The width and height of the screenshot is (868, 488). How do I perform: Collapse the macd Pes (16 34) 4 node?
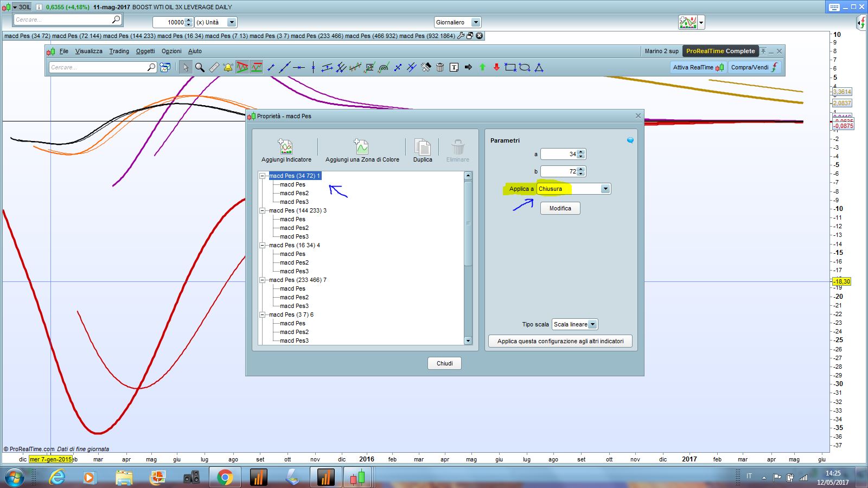(x=263, y=245)
